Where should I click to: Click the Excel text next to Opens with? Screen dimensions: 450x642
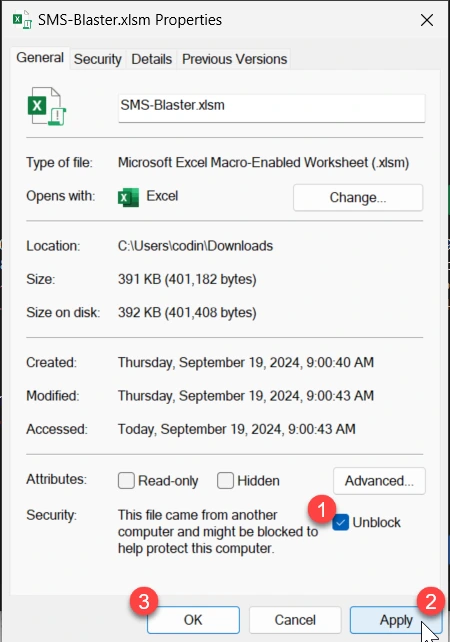tap(162, 196)
